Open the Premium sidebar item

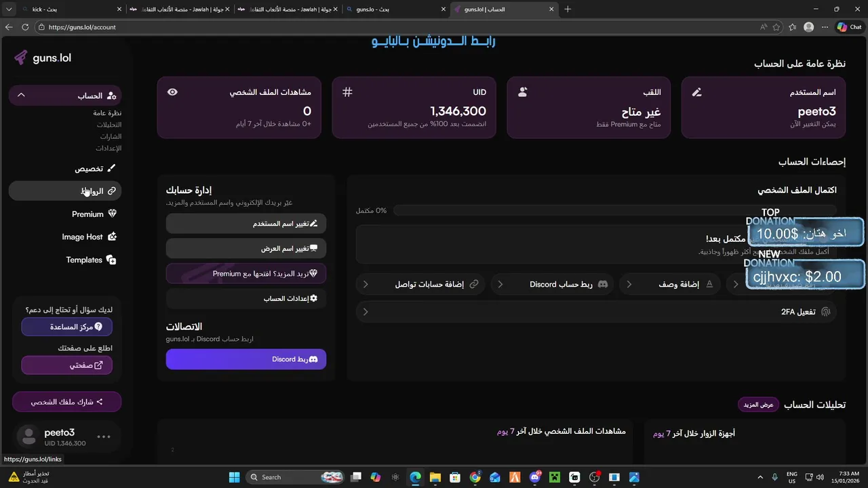65,214
